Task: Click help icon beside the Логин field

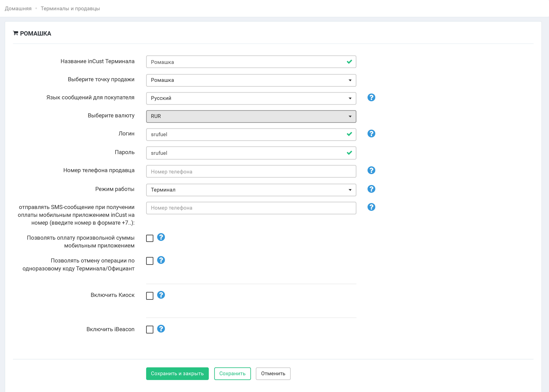Action: point(371,133)
